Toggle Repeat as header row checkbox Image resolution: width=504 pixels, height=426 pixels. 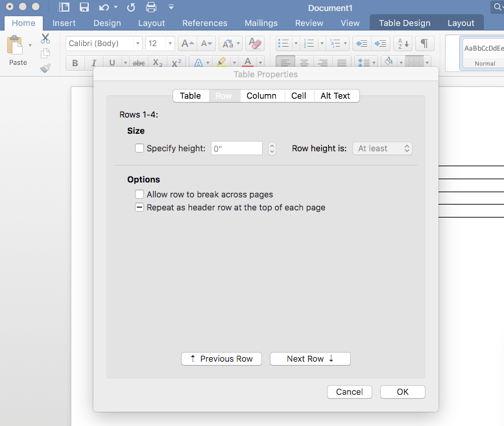point(139,207)
